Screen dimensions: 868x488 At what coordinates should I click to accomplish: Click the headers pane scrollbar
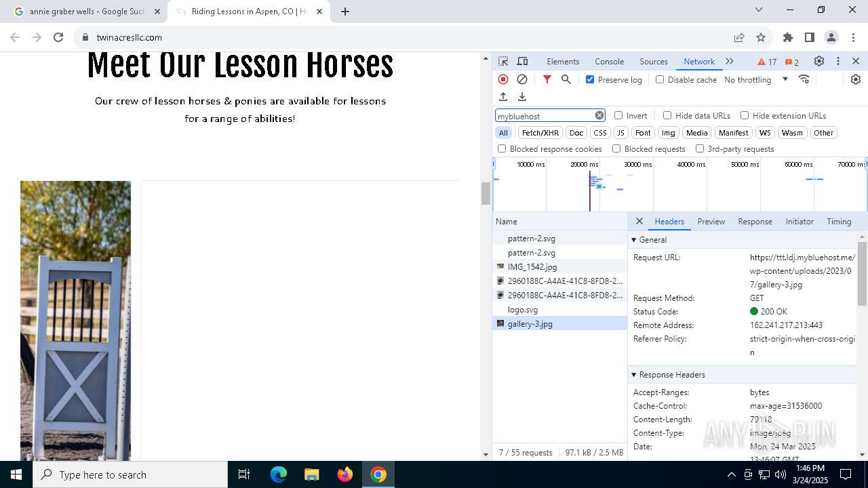tap(862, 272)
